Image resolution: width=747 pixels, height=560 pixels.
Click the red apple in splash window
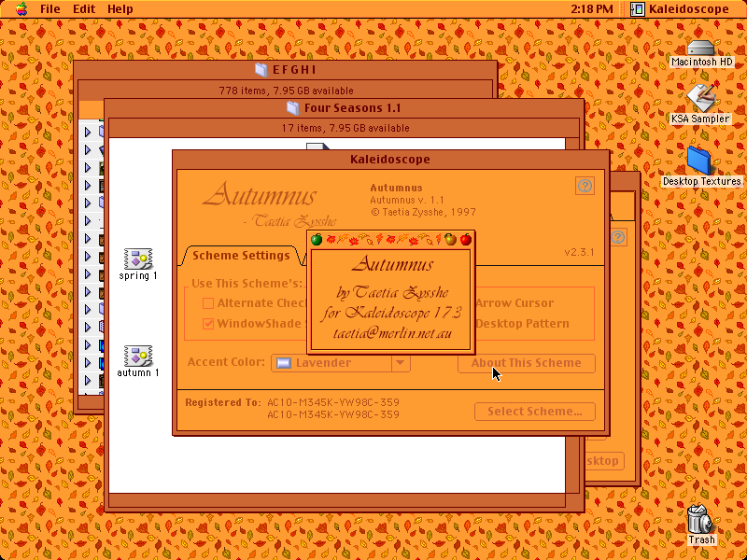[466, 239]
